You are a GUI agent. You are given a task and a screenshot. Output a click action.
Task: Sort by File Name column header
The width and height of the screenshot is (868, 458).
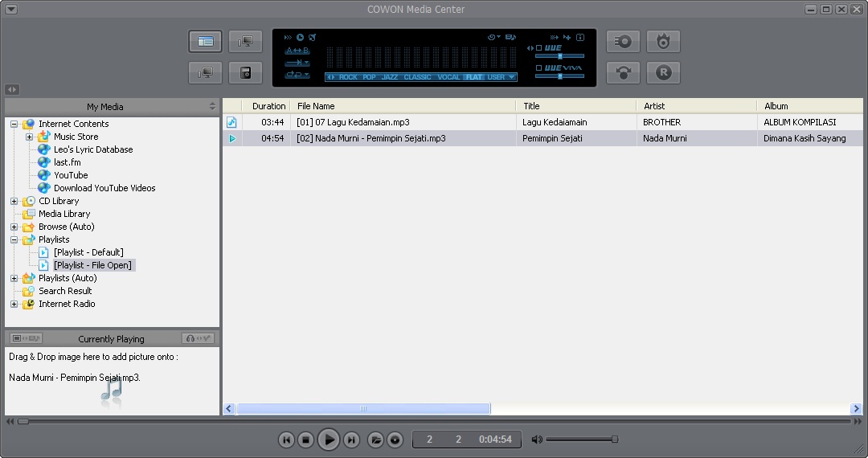tap(403, 106)
